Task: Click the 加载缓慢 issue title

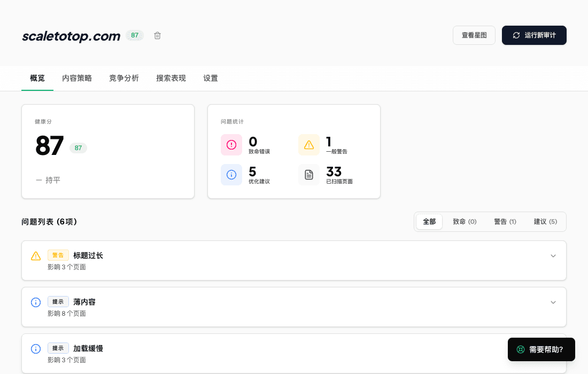Action: click(x=88, y=348)
